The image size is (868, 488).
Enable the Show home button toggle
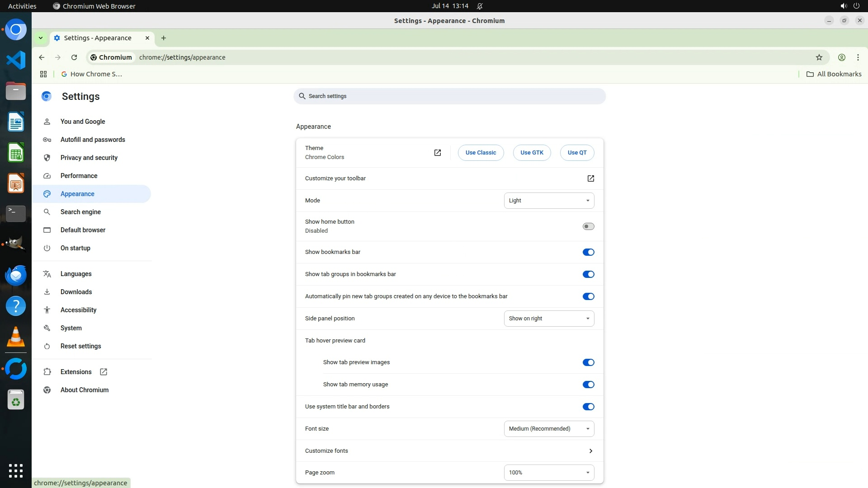click(588, 226)
